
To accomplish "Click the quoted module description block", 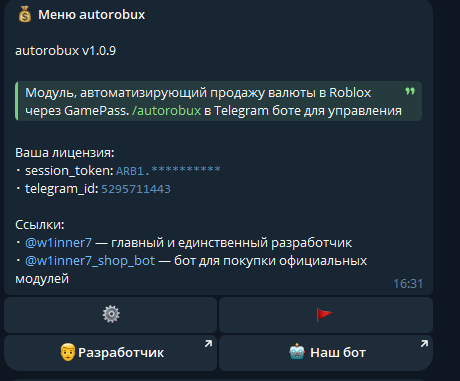I will coord(218,101).
